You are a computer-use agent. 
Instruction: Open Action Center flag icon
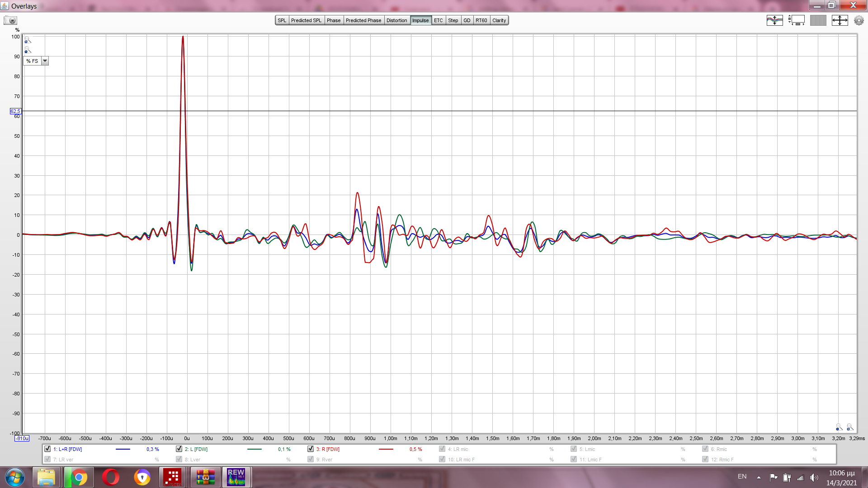(774, 477)
